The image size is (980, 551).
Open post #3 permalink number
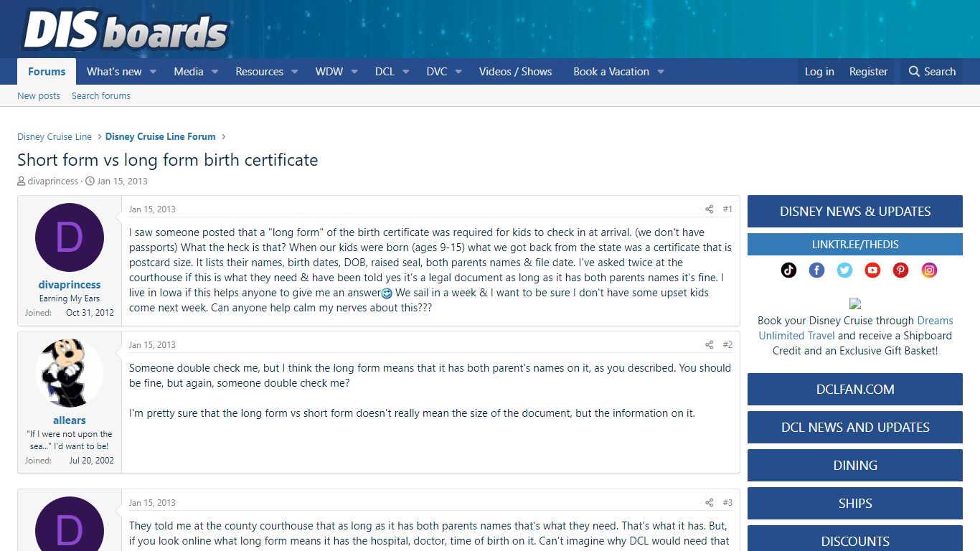727,503
